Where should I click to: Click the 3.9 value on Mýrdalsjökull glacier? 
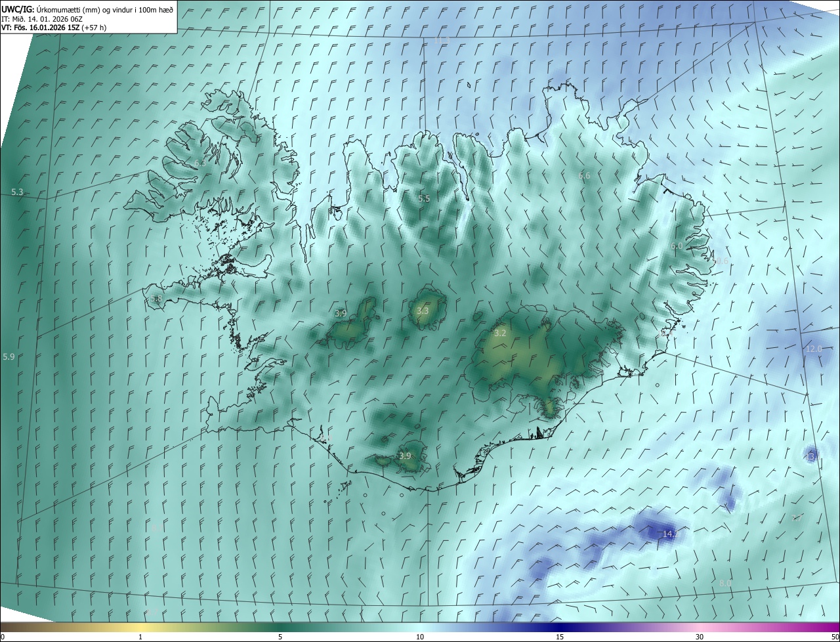pyautogui.click(x=405, y=456)
